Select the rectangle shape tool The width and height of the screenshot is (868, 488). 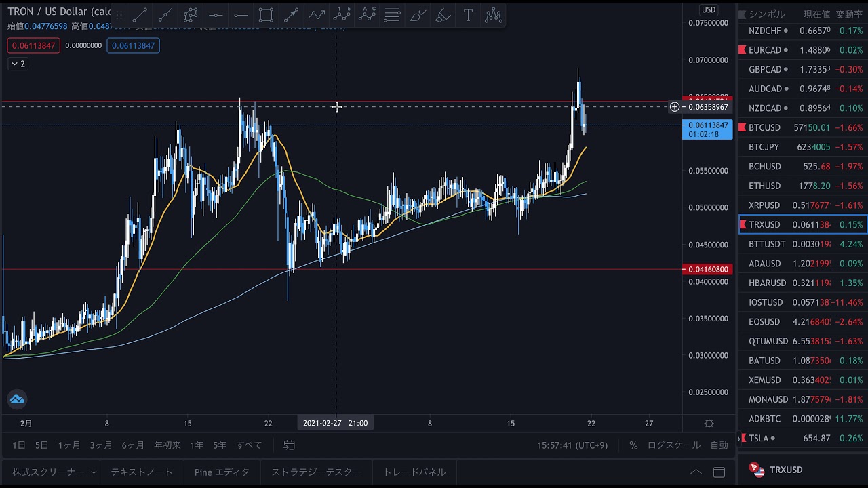point(266,15)
